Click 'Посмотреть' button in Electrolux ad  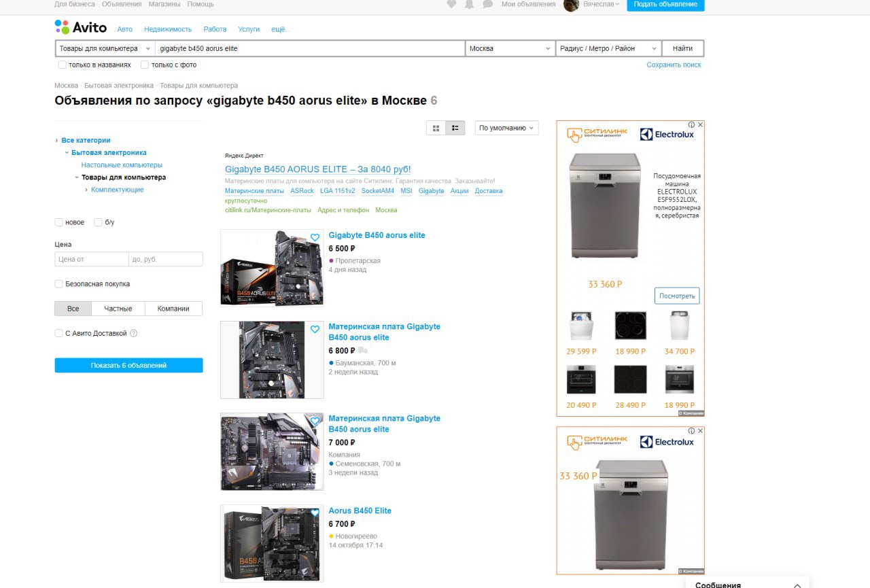tap(677, 296)
